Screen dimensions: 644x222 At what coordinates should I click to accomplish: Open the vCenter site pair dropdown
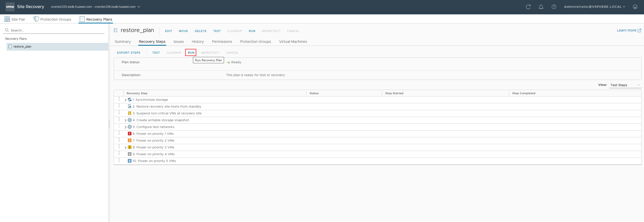pyautogui.click(x=95, y=7)
